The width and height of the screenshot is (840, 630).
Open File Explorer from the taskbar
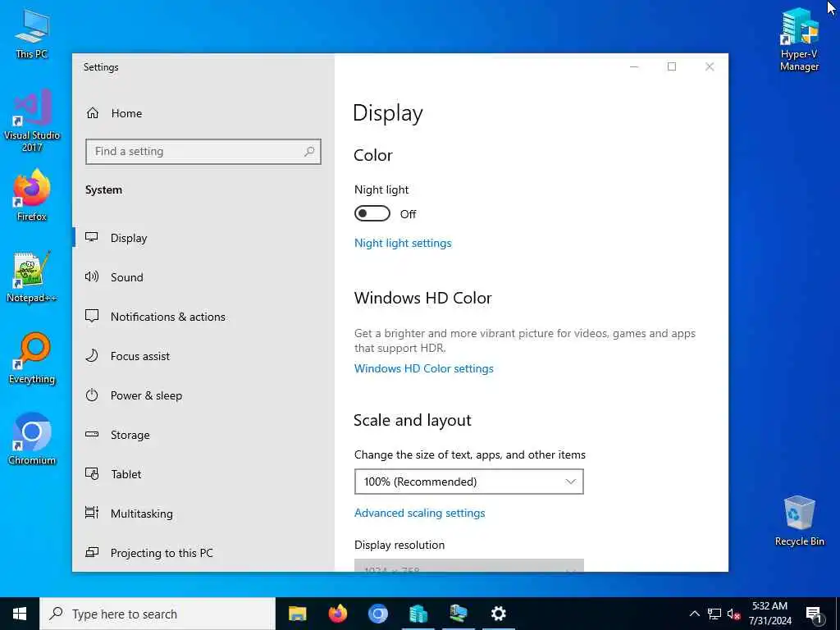click(297, 614)
